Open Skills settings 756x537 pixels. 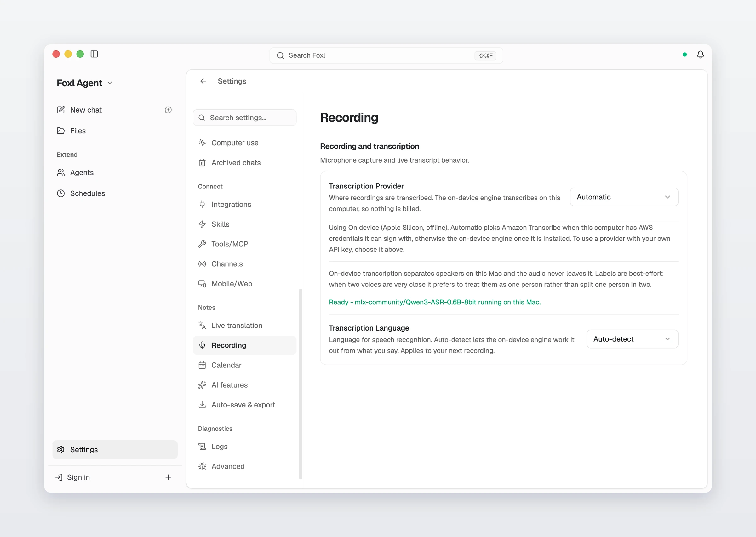pyautogui.click(x=244, y=224)
